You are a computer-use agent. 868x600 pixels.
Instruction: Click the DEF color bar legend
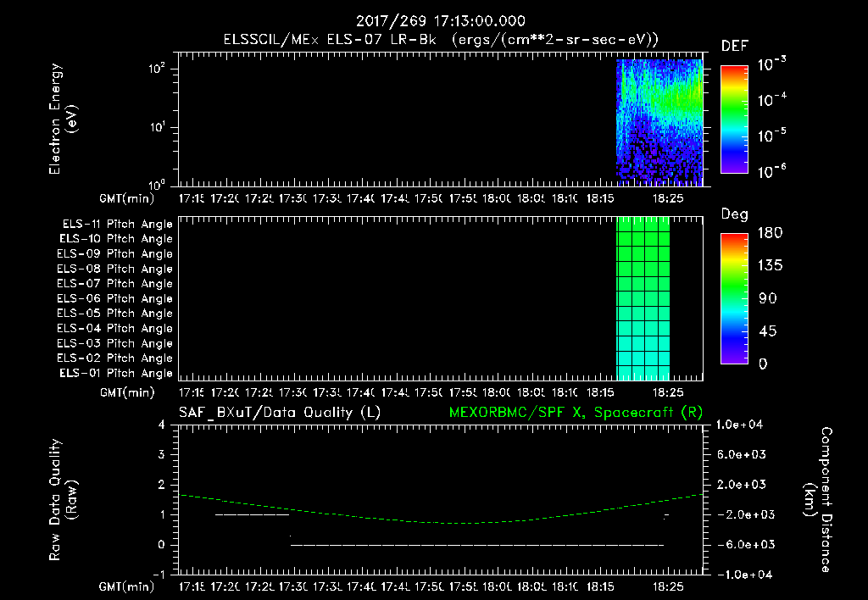[x=734, y=119]
